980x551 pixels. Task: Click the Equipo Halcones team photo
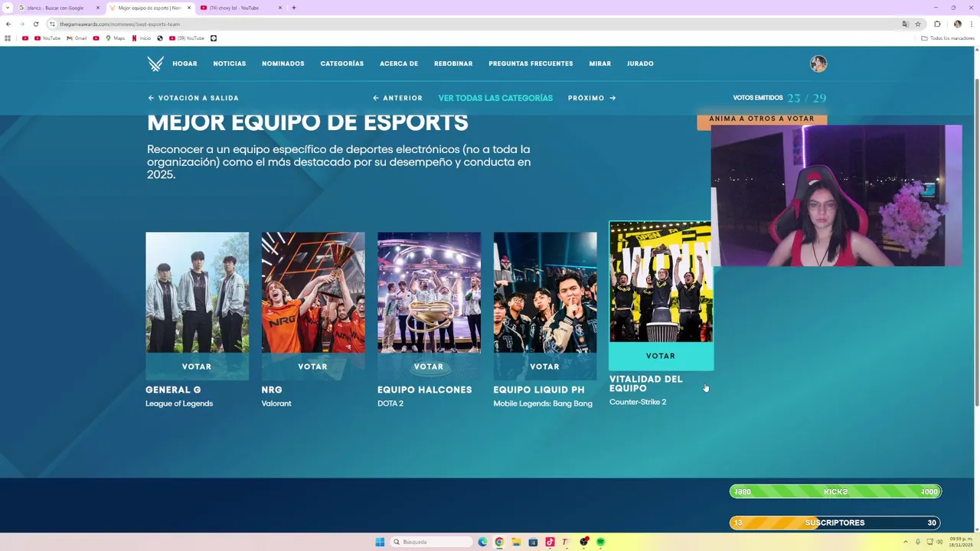tap(429, 292)
